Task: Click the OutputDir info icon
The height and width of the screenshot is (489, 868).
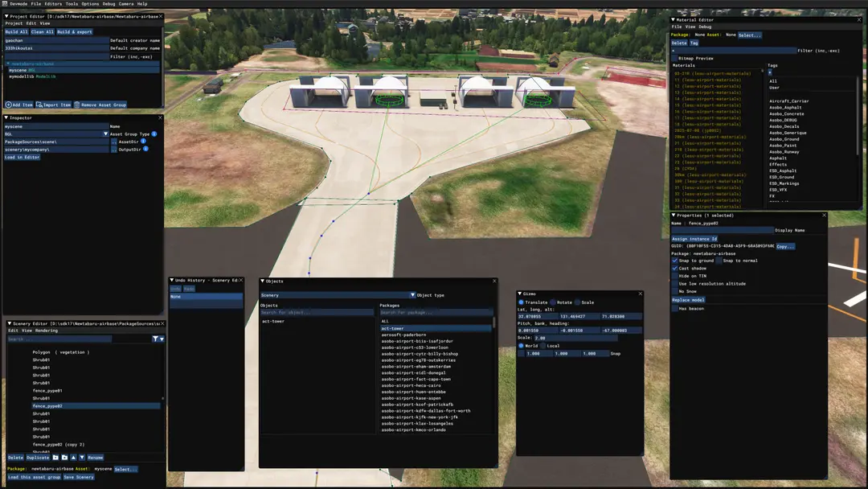Action: (x=145, y=149)
